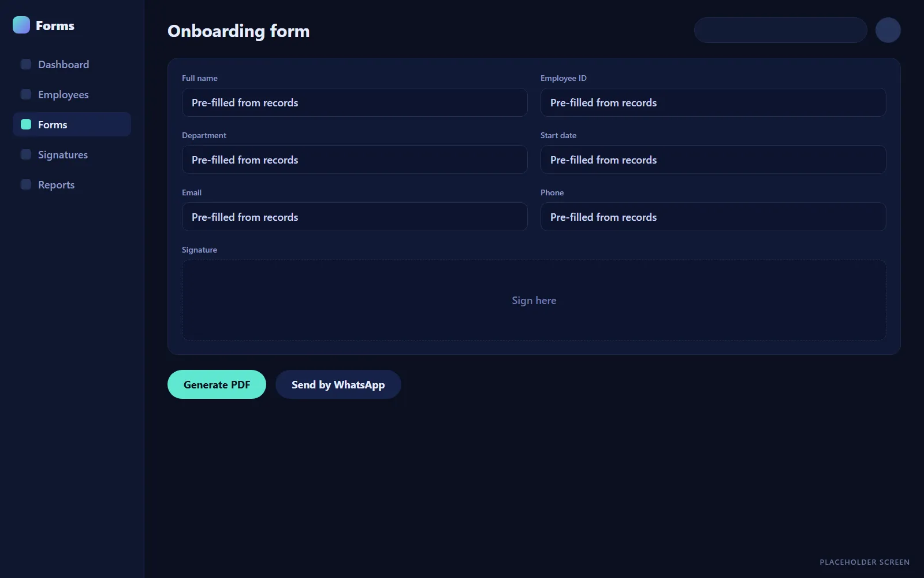
Task: Click the Signatures sidebar icon
Action: click(26, 154)
